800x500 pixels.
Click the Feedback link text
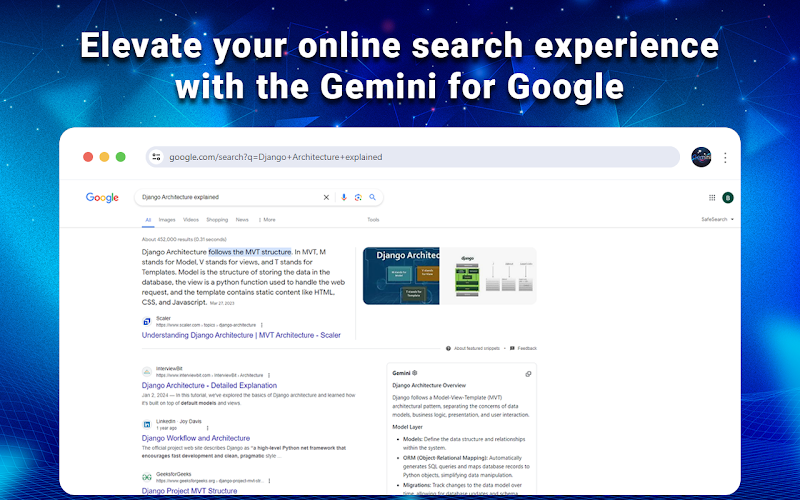[527, 348]
